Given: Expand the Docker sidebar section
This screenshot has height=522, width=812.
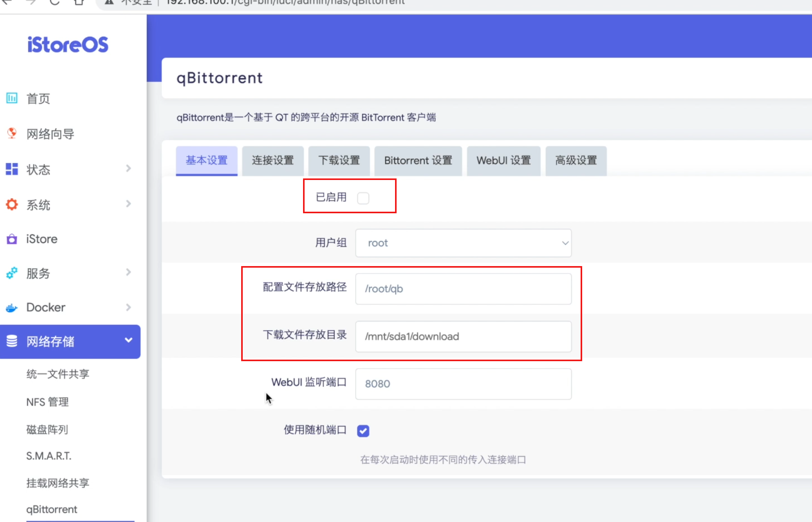Looking at the screenshot, I should pyautogui.click(x=129, y=308).
